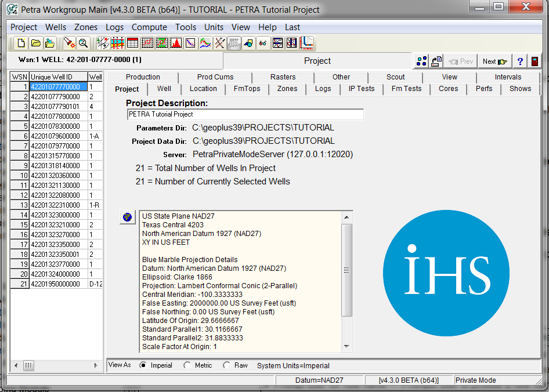Click the side-by-side log correlation icon
549x392 pixels.
click(292, 43)
